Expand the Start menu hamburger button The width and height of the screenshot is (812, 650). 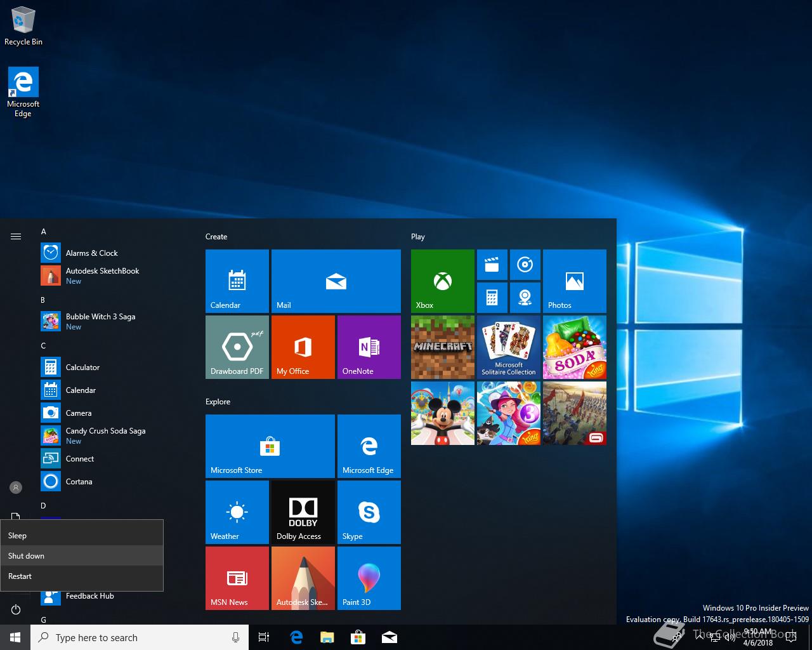16,237
